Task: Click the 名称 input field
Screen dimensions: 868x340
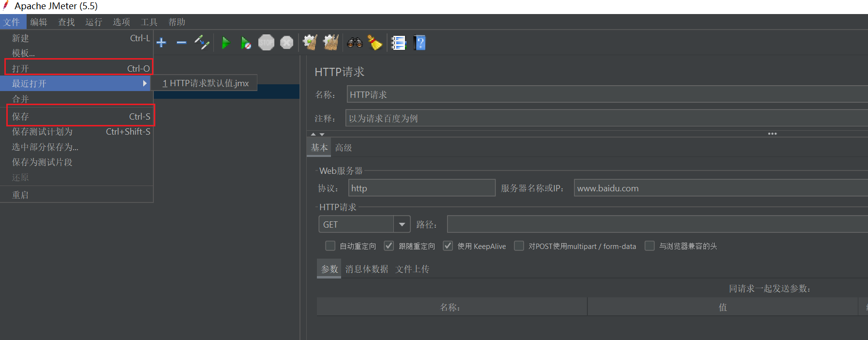Action: (x=607, y=94)
